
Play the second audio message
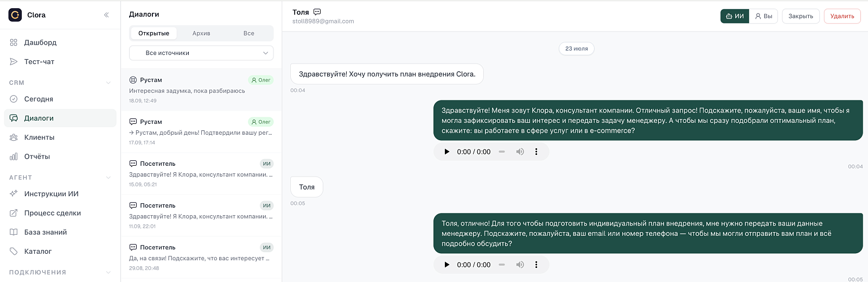(447, 265)
